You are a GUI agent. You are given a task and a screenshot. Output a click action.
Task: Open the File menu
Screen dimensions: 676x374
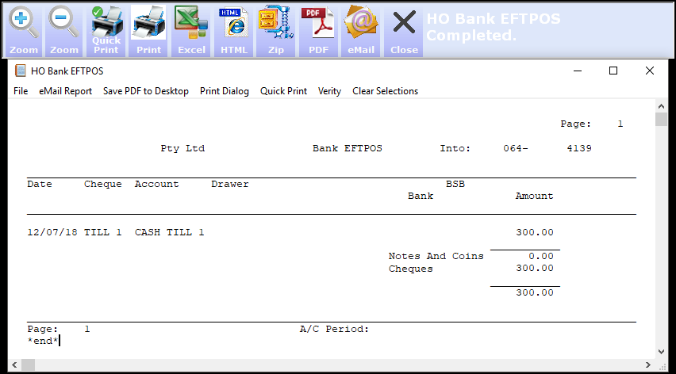[x=21, y=91]
